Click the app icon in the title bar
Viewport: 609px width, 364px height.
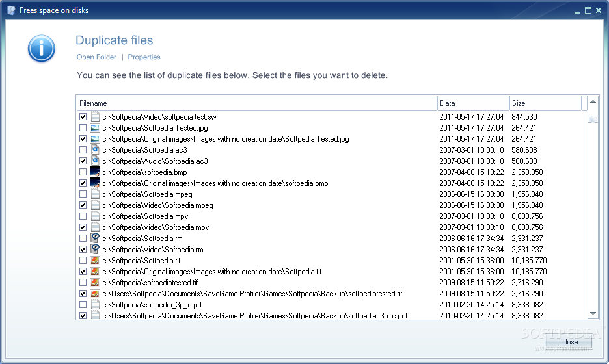[11, 10]
